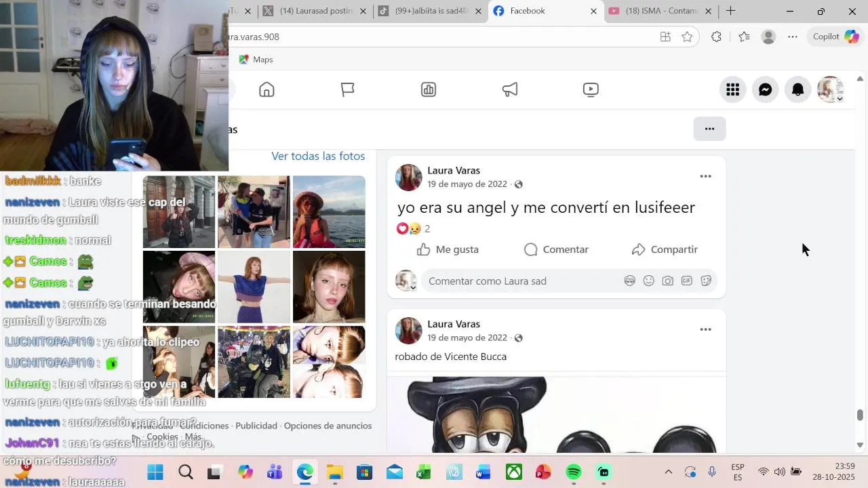Screen dimensions: 868x488
Task: Open the audience globe on first post
Action: (519, 184)
